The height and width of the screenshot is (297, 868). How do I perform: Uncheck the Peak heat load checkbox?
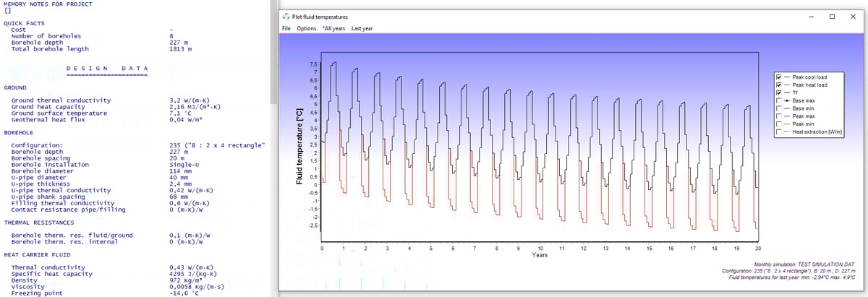(778, 85)
